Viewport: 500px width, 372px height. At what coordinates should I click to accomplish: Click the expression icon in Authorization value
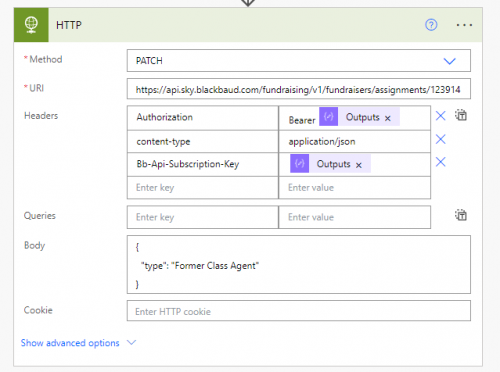coord(329,116)
